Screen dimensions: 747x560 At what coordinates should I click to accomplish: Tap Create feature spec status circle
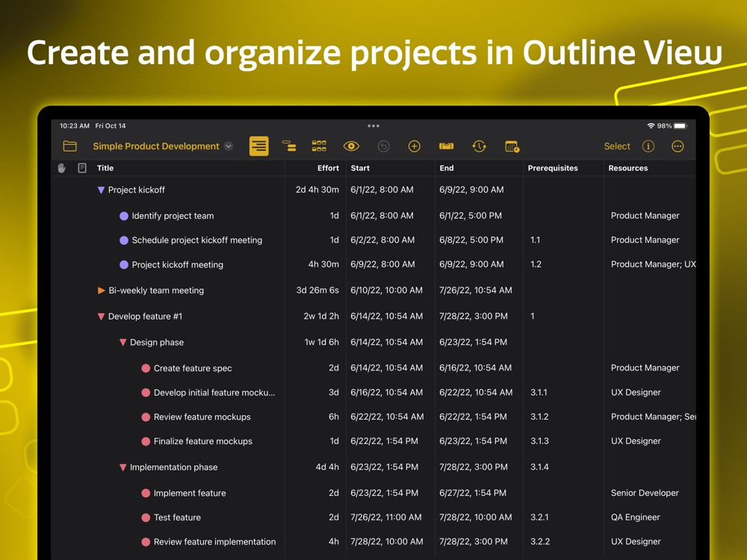click(146, 368)
